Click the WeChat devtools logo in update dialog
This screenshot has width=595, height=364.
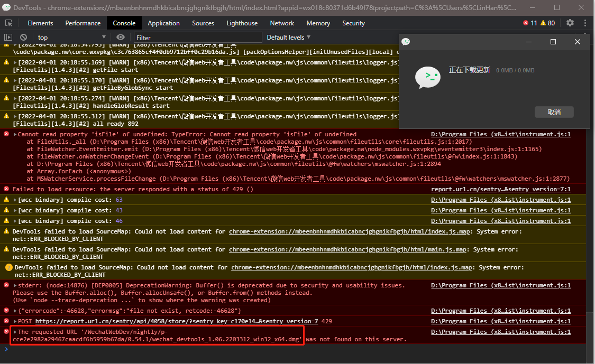tap(428, 77)
